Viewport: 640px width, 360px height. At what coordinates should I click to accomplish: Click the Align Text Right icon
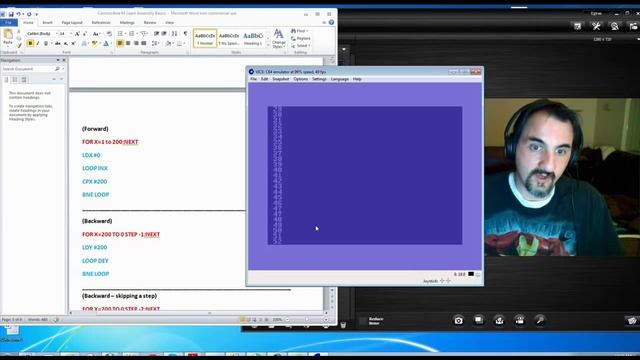tap(136, 43)
